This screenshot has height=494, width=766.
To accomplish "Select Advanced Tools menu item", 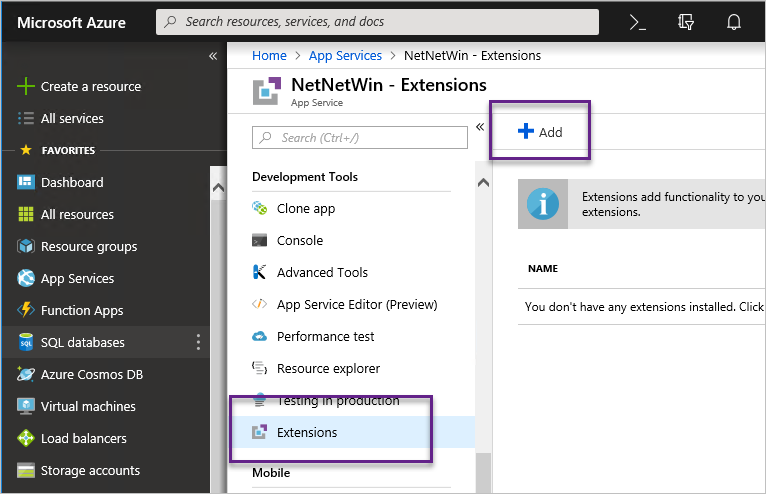I will click(322, 272).
